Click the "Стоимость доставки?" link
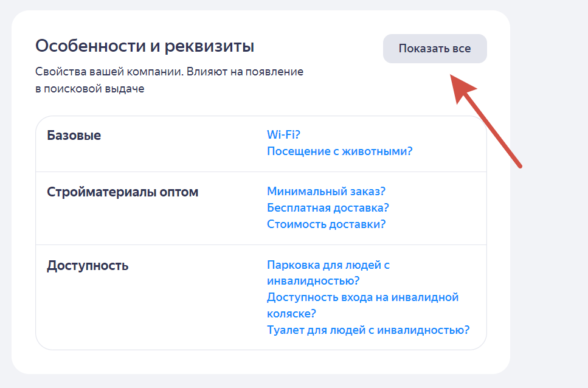588x388 pixels. [x=326, y=224]
